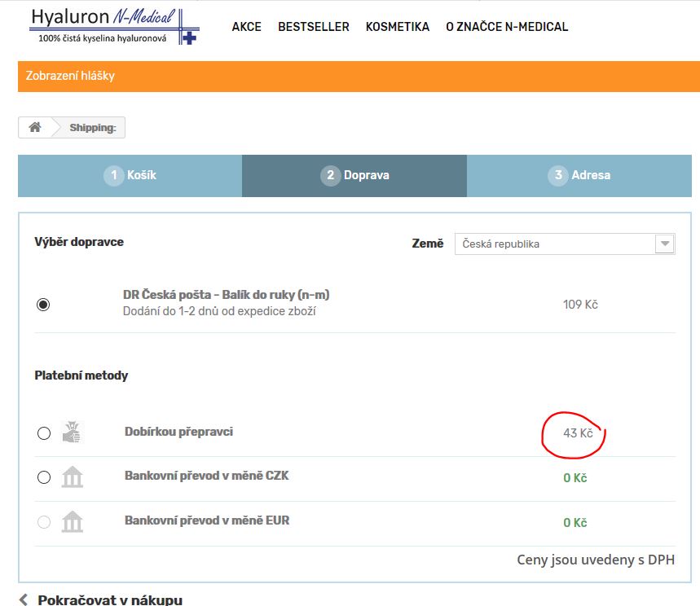
Task: Open the AKCE menu item
Action: coord(246,27)
